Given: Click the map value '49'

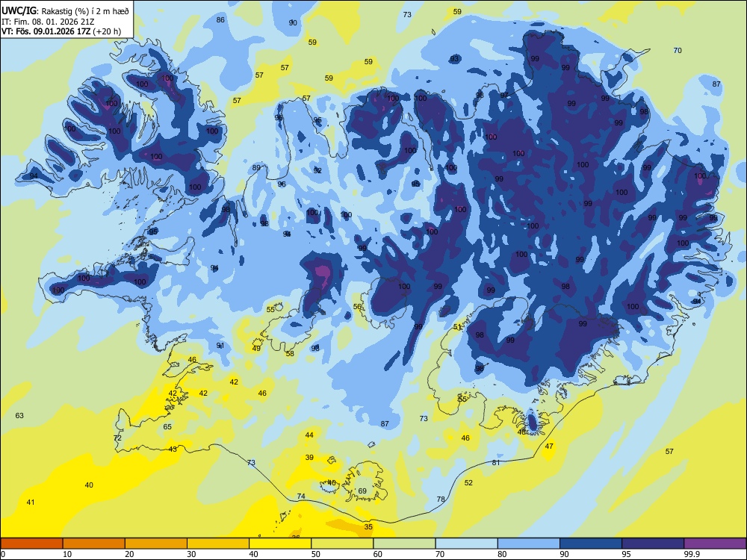Looking at the screenshot, I should click(256, 349).
